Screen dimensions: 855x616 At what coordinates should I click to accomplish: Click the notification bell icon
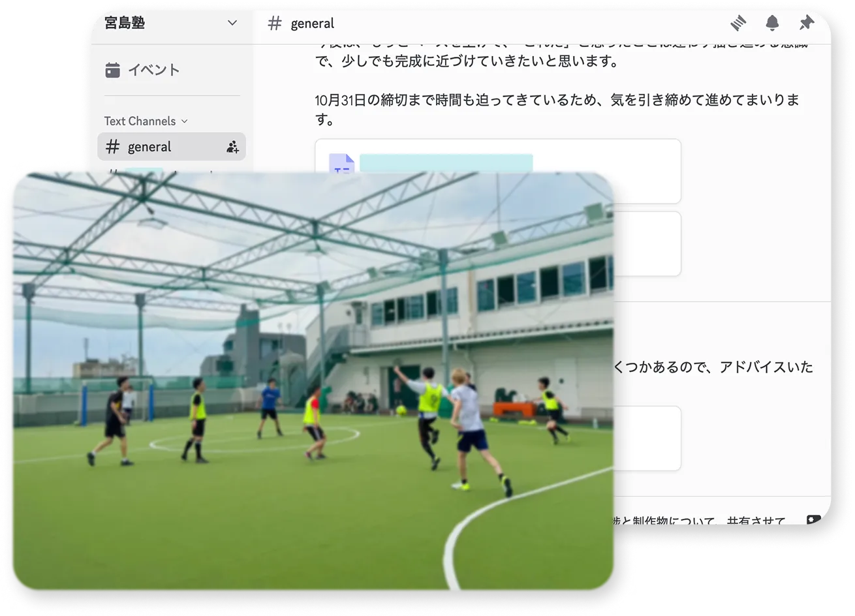(772, 23)
